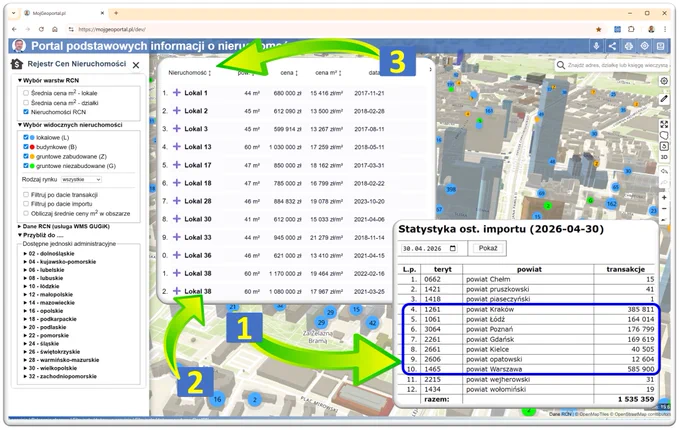Uncheck Nieruchomości RCN layer
The height and width of the screenshot is (430, 680).
tap(26, 112)
